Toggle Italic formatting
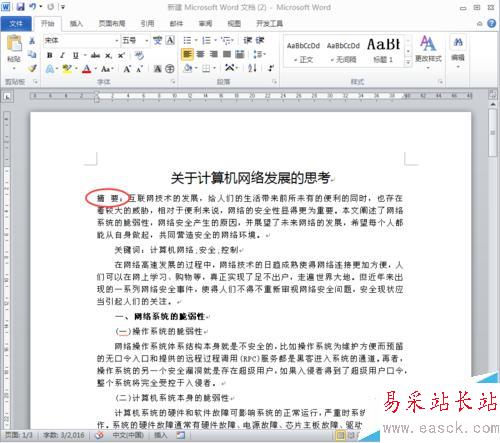 pyautogui.click(x=62, y=55)
